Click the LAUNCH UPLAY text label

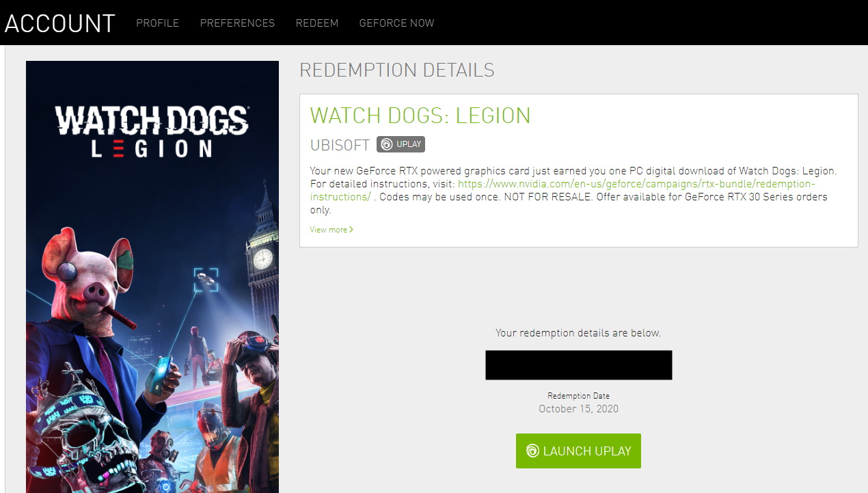click(x=587, y=451)
